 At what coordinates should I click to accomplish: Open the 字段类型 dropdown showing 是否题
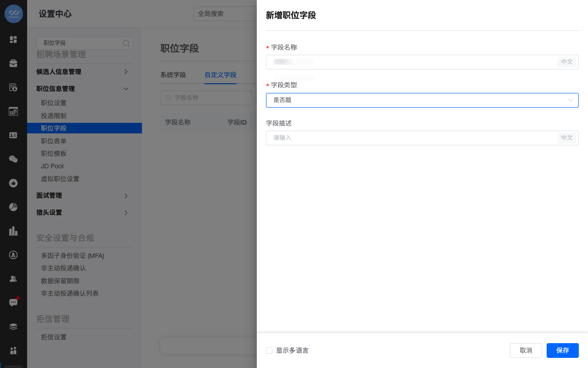coord(422,100)
